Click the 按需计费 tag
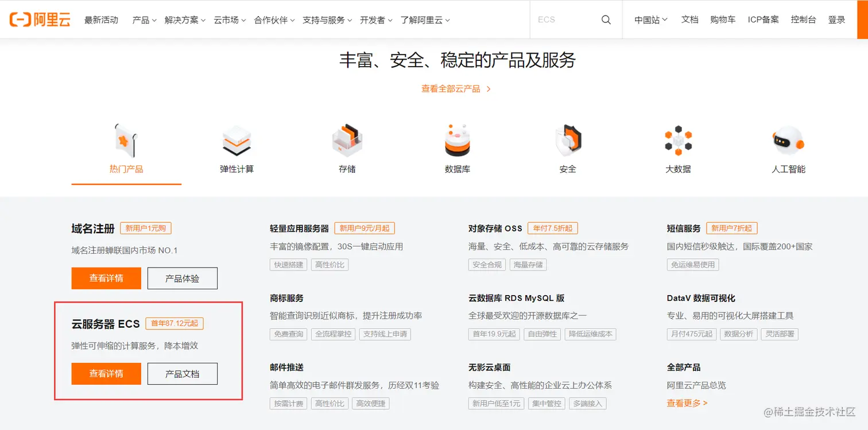This screenshot has width=868, height=430. point(289,404)
